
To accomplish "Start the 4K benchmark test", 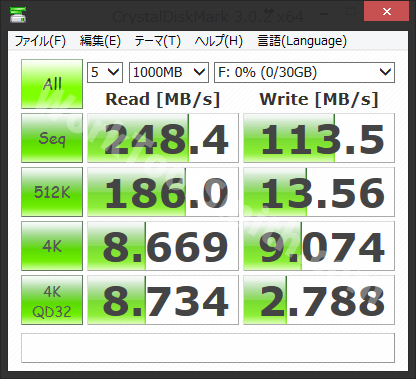I will click(52, 246).
